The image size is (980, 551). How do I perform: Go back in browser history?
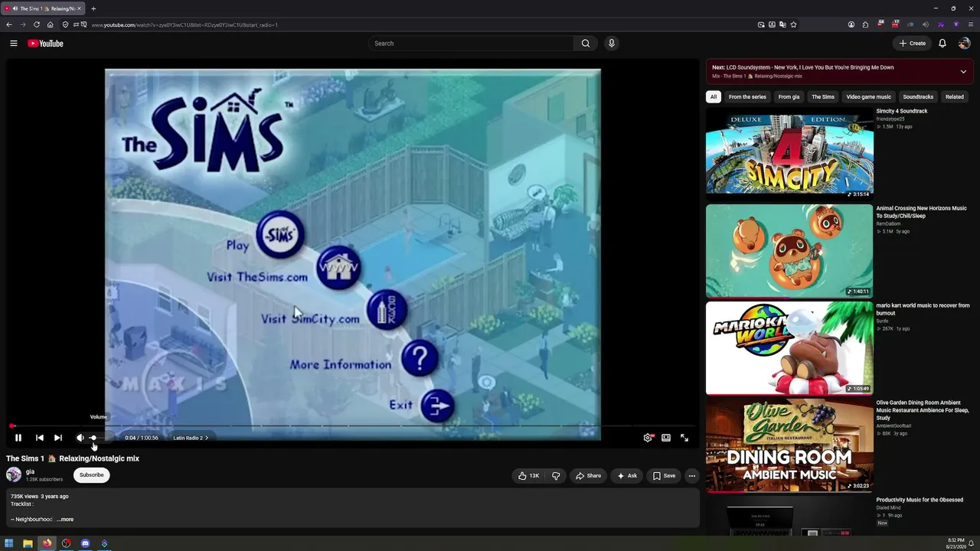tap(9, 24)
